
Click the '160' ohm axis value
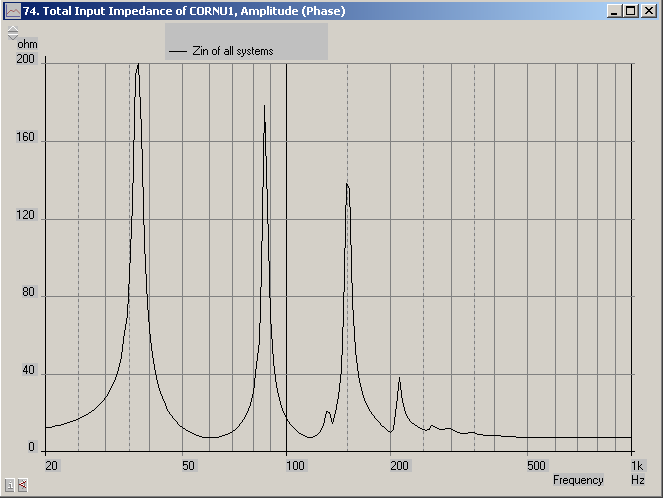pyautogui.click(x=25, y=137)
